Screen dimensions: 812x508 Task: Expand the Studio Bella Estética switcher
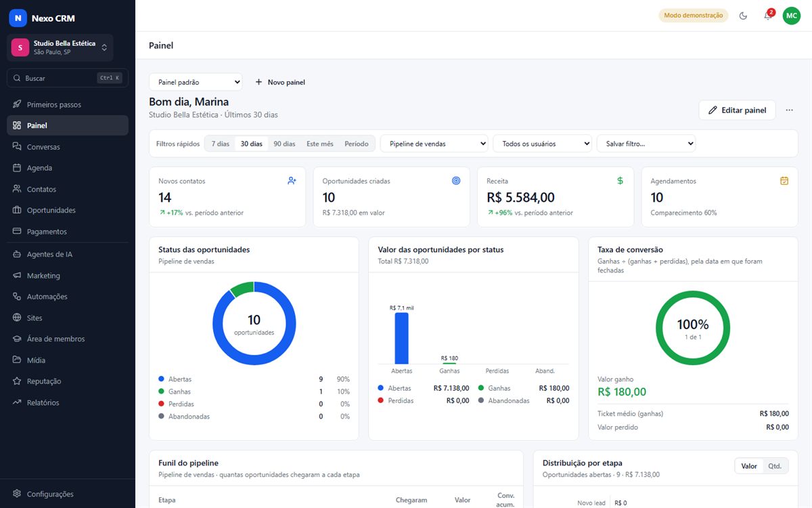click(60, 47)
